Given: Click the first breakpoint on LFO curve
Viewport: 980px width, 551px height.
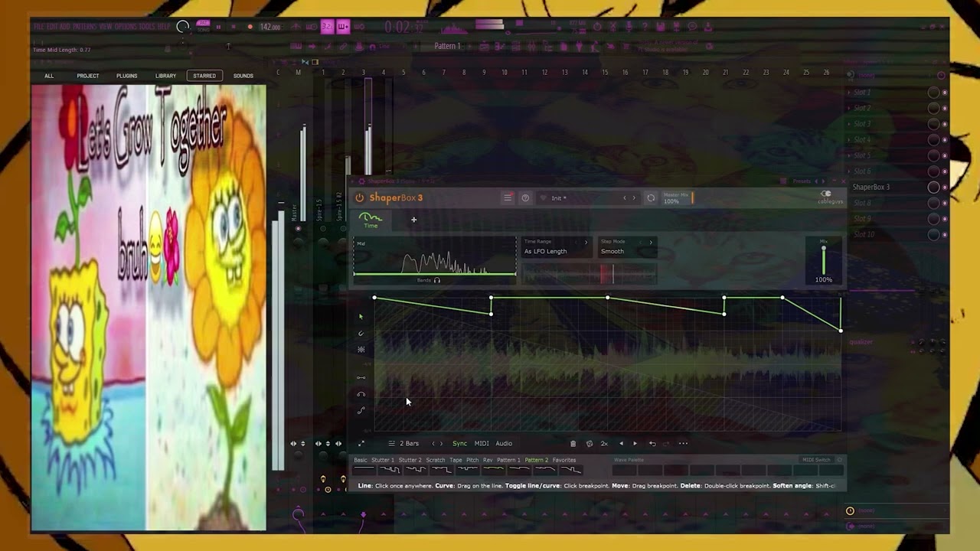Looking at the screenshot, I should tap(374, 298).
